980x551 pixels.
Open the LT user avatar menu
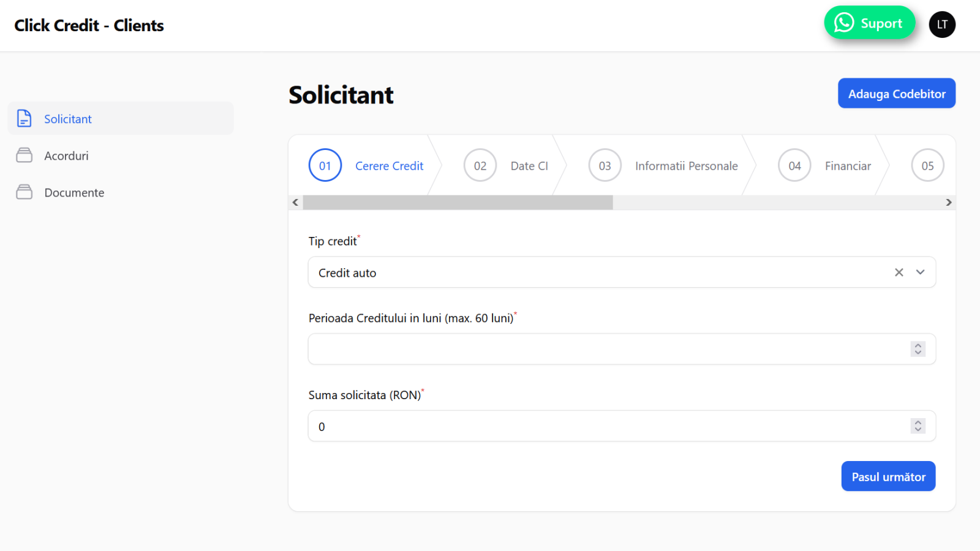pyautogui.click(x=942, y=24)
